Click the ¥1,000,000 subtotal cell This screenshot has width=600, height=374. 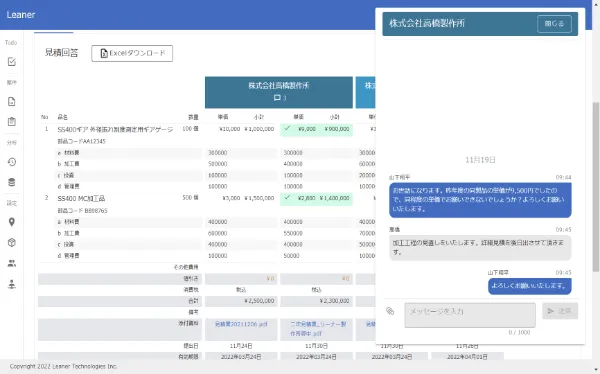point(259,129)
